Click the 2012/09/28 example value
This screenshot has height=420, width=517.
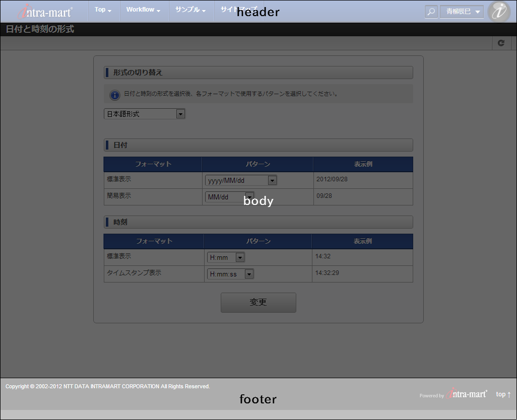click(x=332, y=179)
